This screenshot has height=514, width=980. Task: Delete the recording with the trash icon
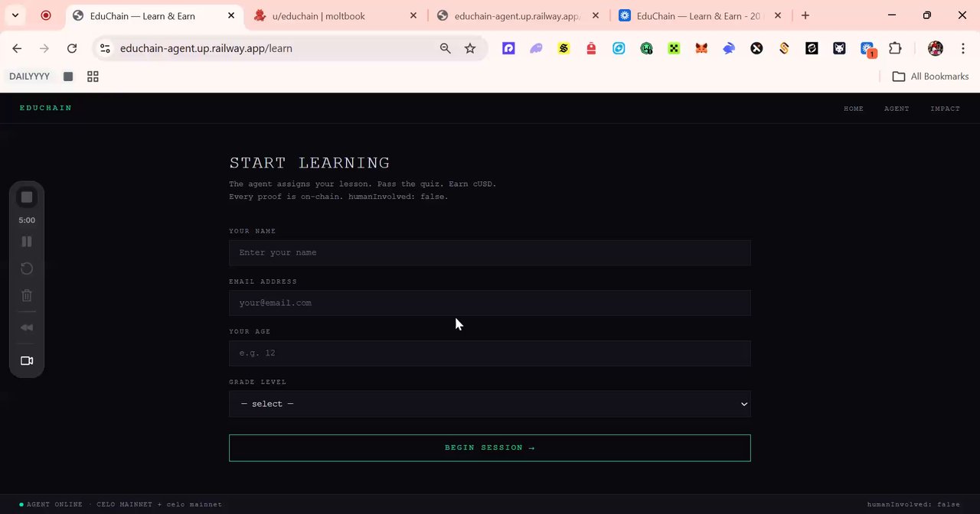[27, 295]
